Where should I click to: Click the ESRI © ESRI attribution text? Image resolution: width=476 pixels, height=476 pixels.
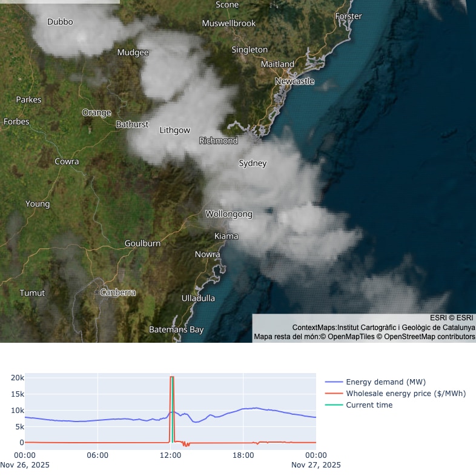[x=451, y=318]
